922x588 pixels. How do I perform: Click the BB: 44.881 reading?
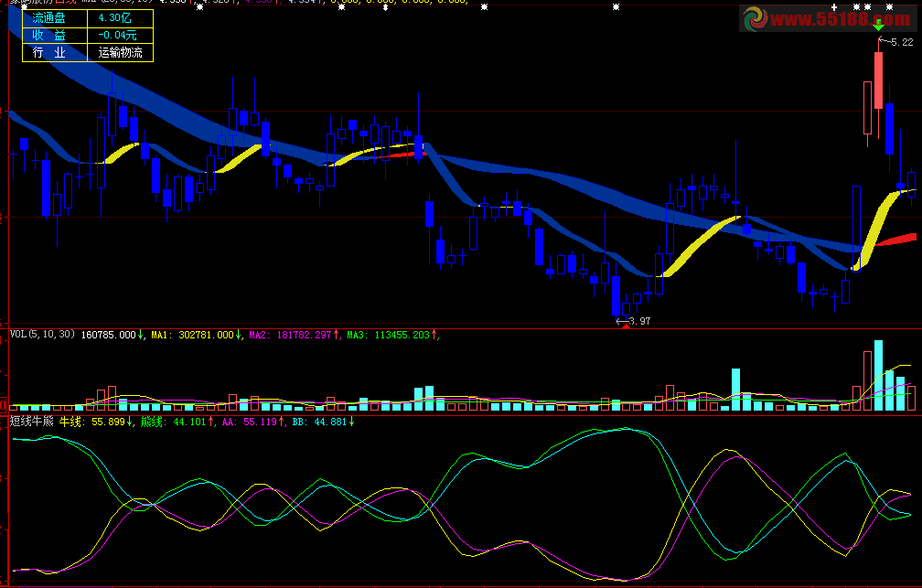320,422
